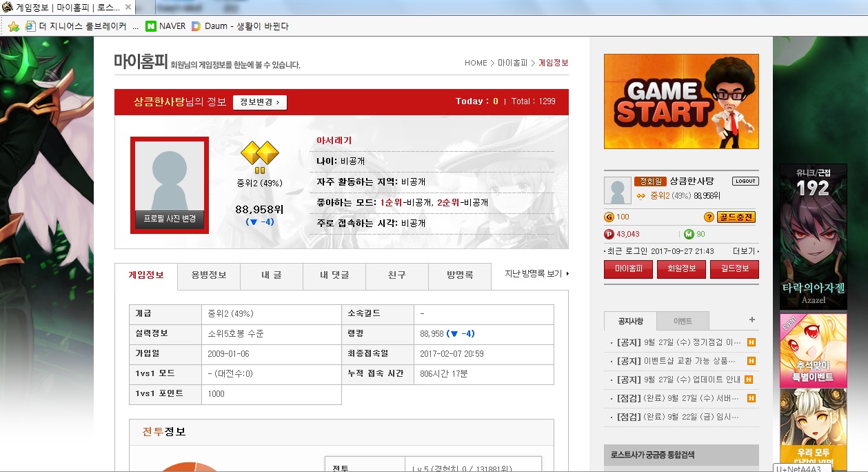Image resolution: width=868 pixels, height=472 pixels.
Task: Close the 게임정보 browser tab
Action: [x=128, y=8]
